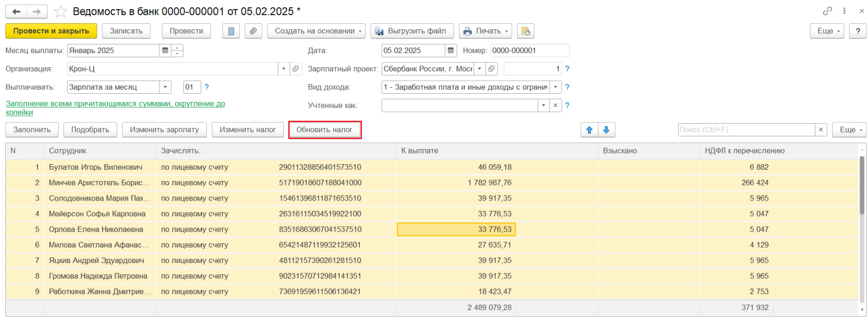The height and width of the screenshot is (322, 868).
Task: Add document to favorites with star icon
Action: click(60, 11)
